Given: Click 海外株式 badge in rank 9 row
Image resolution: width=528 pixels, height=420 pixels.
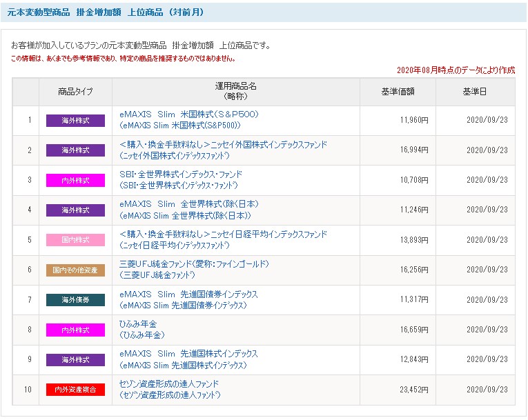Looking at the screenshot, I should (75, 360).
